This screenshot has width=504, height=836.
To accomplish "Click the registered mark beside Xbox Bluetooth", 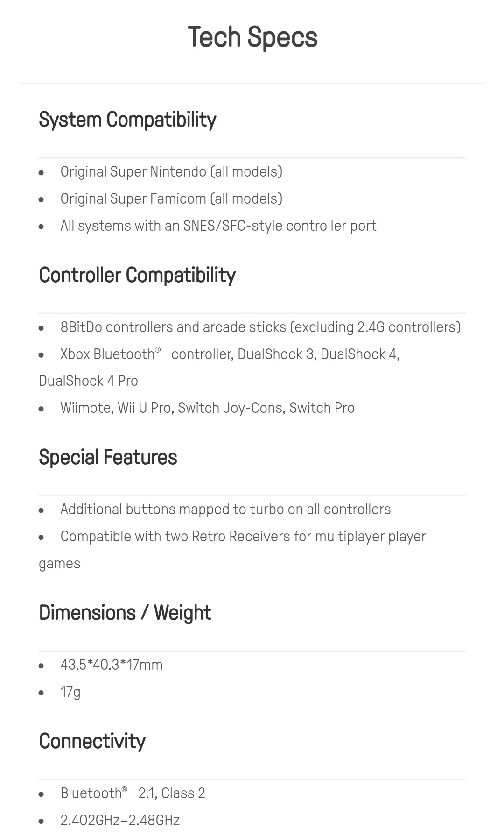I will [x=158, y=350].
